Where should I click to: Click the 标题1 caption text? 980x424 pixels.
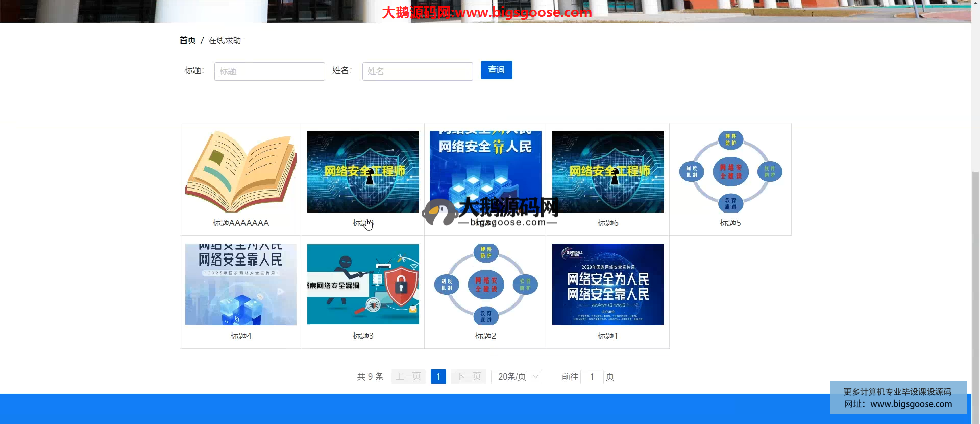(x=607, y=336)
